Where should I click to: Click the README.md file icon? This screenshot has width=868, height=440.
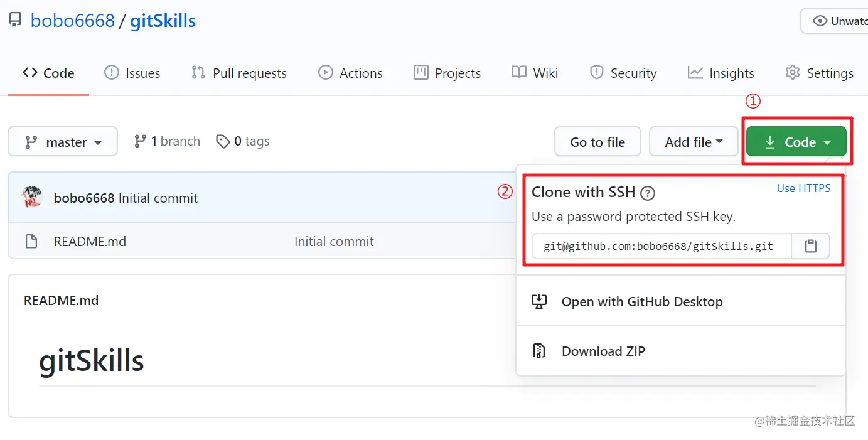pyautogui.click(x=31, y=242)
